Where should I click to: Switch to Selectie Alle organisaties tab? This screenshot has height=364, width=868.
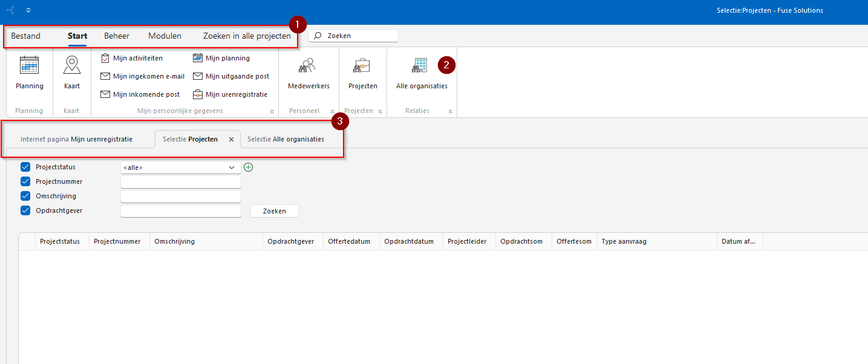point(286,139)
